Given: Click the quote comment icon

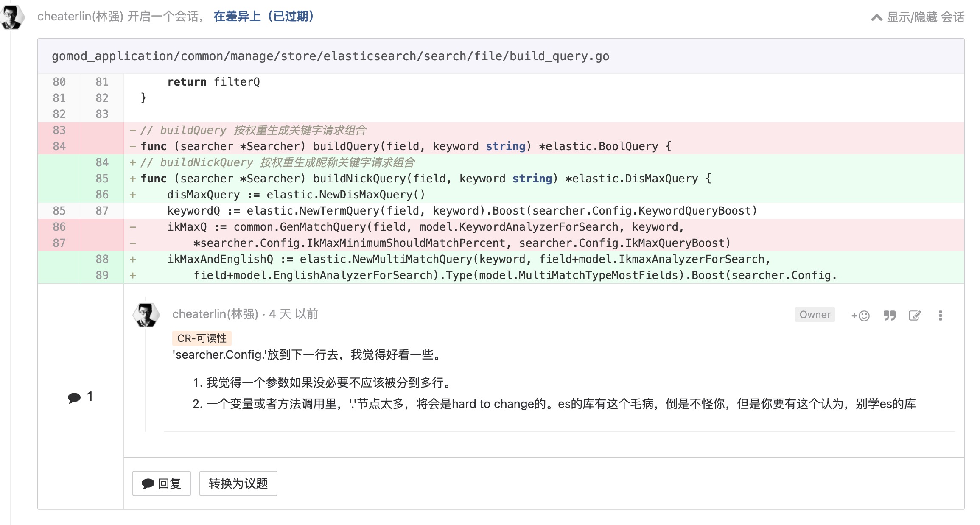Looking at the screenshot, I should click(889, 316).
